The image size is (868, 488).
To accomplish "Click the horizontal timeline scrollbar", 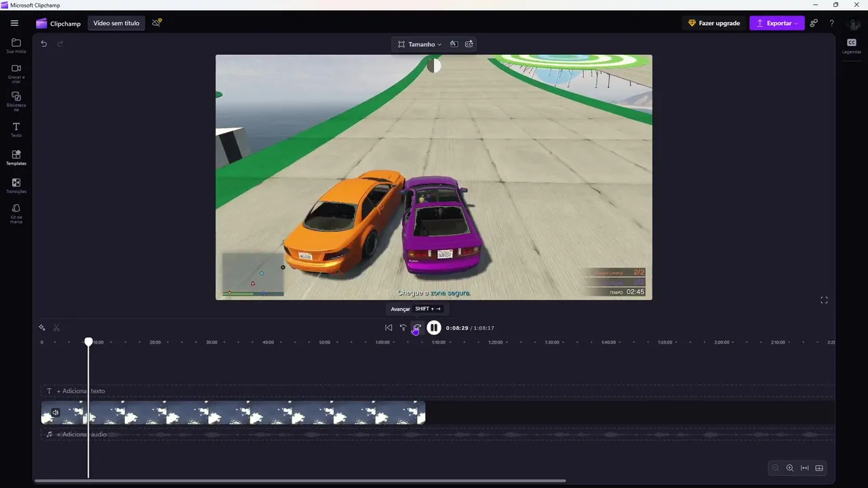I will pos(300,481).
